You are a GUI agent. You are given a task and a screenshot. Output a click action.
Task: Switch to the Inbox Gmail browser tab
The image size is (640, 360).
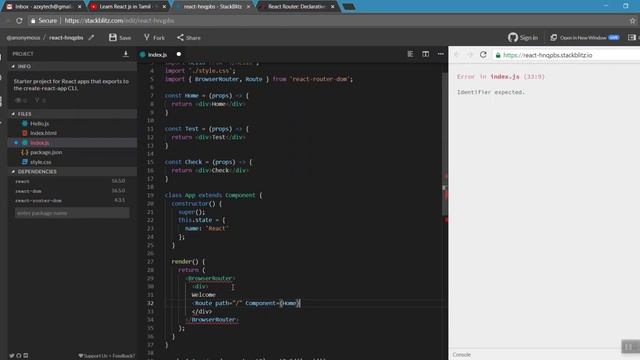(42, 7)
